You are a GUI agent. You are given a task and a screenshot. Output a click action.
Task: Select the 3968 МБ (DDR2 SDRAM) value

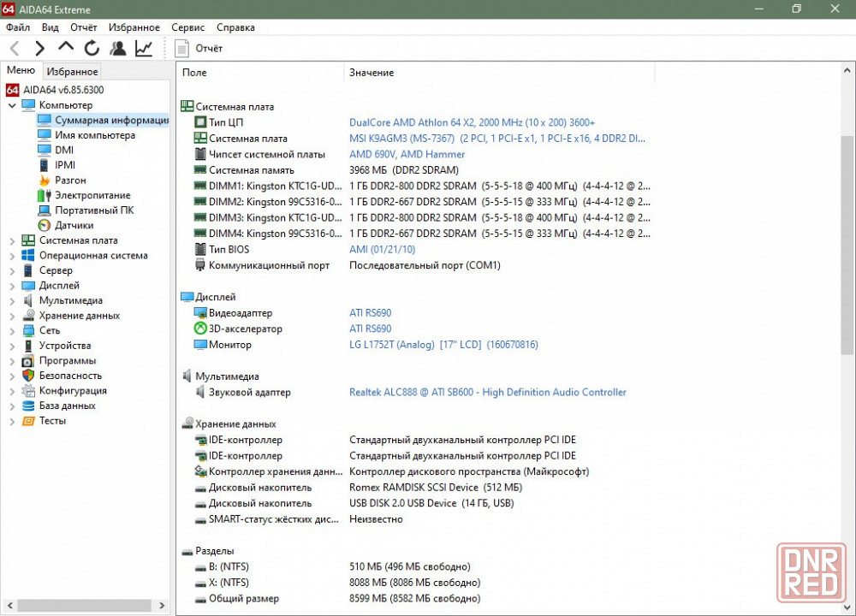[404, 170]
